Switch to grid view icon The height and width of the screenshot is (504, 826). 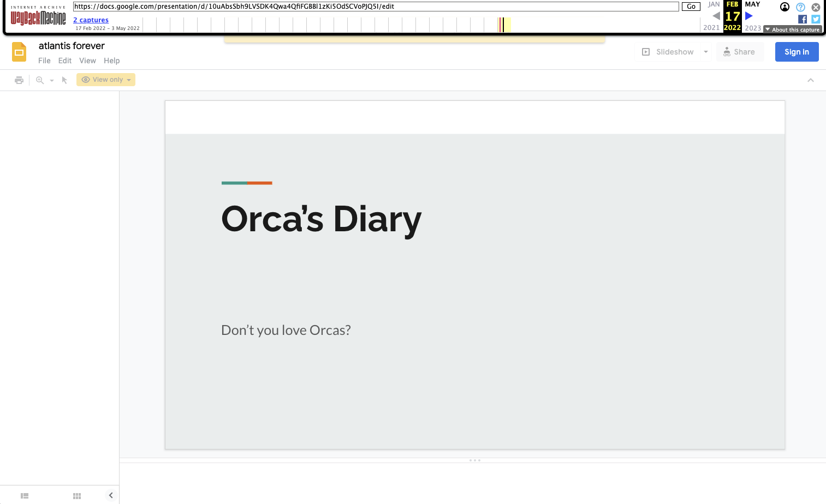point(77,496)
